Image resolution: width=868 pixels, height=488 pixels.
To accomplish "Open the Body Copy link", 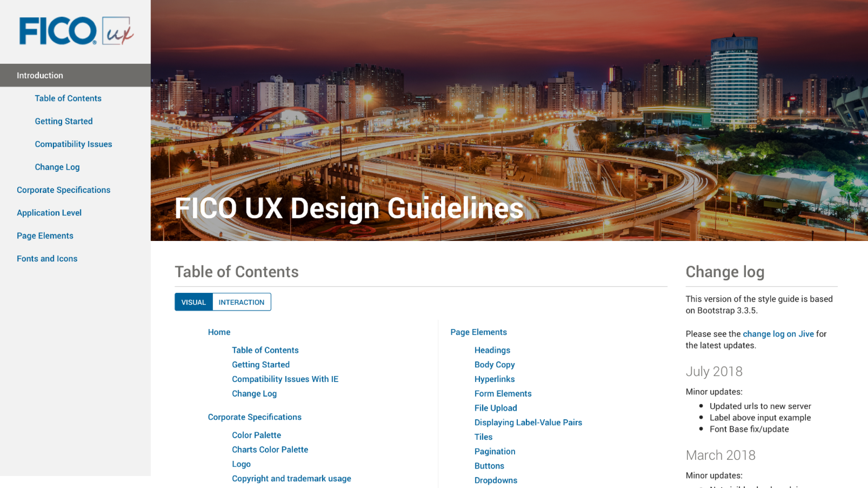I will point(494,365).
